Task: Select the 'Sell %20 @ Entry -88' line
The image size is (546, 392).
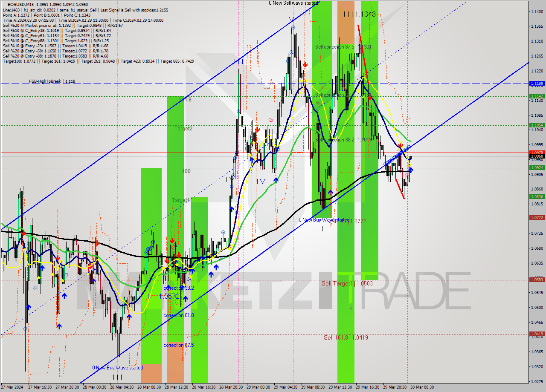Action: 55,56
